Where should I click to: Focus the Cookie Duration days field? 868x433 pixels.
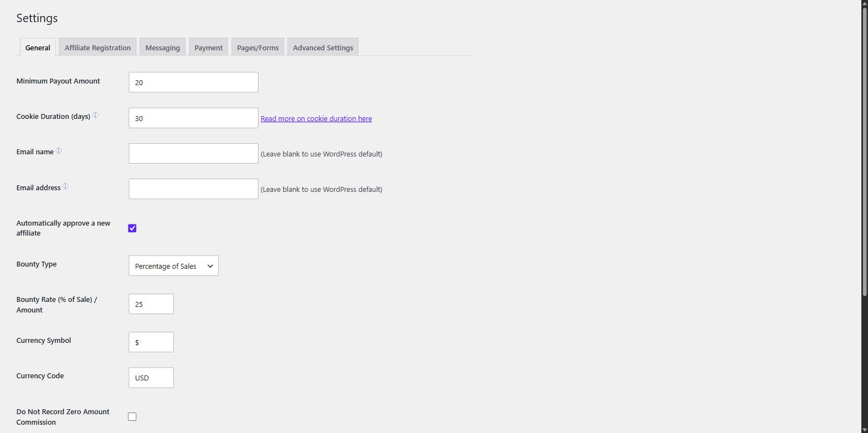tap(193, 118)
